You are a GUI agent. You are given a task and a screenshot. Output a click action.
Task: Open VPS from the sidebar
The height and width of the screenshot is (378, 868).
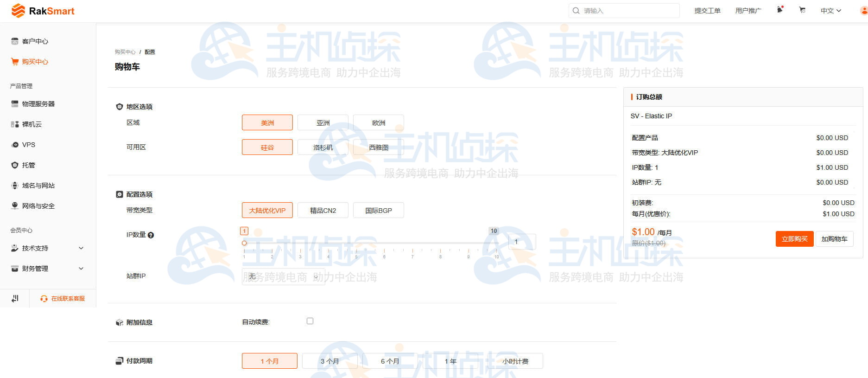[29, 145]
